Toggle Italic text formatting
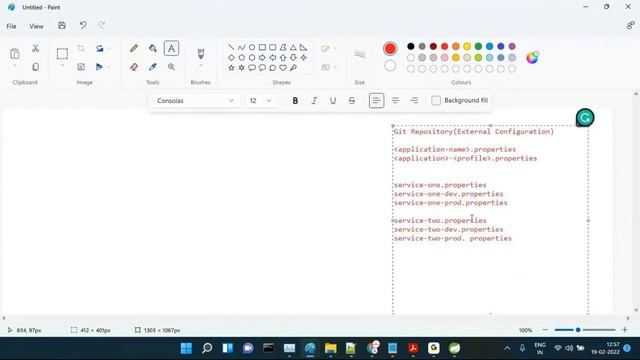The height and width of the screenshot is (360, 640). [x=314, y=100]
